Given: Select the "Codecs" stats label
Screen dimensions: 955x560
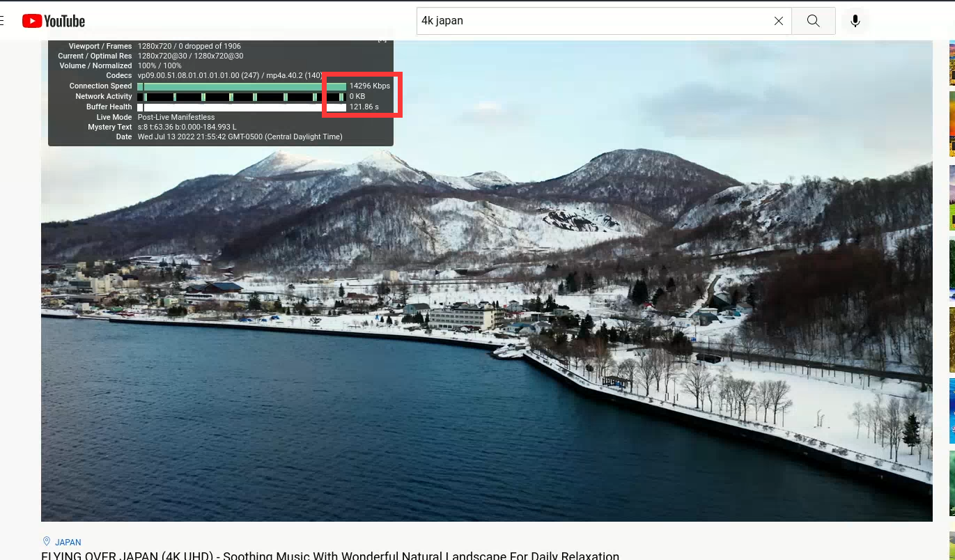Looking at the screenshot, I should tap(119, 75).
